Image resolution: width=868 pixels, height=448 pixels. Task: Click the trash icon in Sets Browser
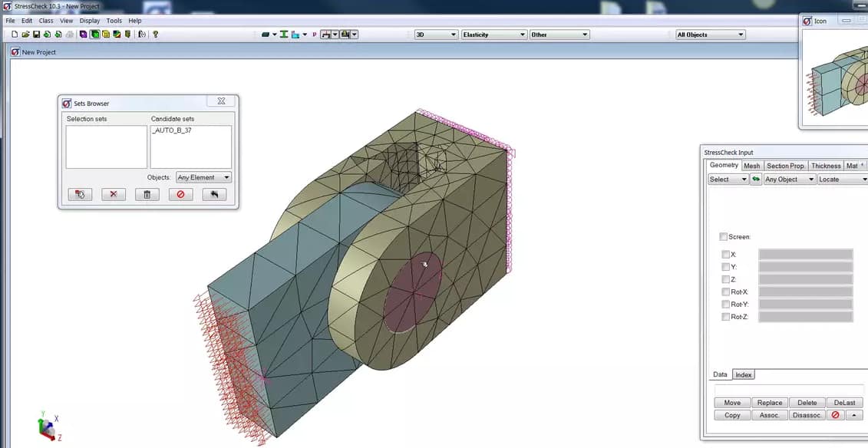tap(147, 195)
